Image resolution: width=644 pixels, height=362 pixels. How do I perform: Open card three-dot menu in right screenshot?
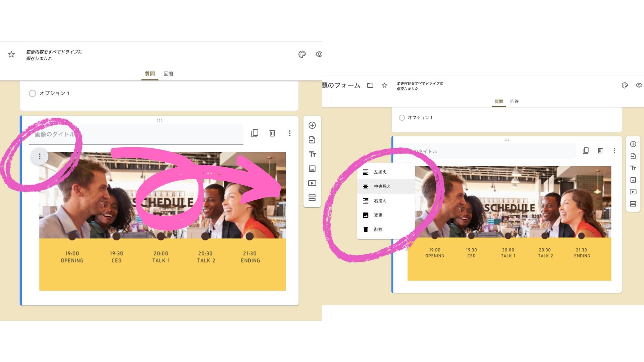[614, 151]
